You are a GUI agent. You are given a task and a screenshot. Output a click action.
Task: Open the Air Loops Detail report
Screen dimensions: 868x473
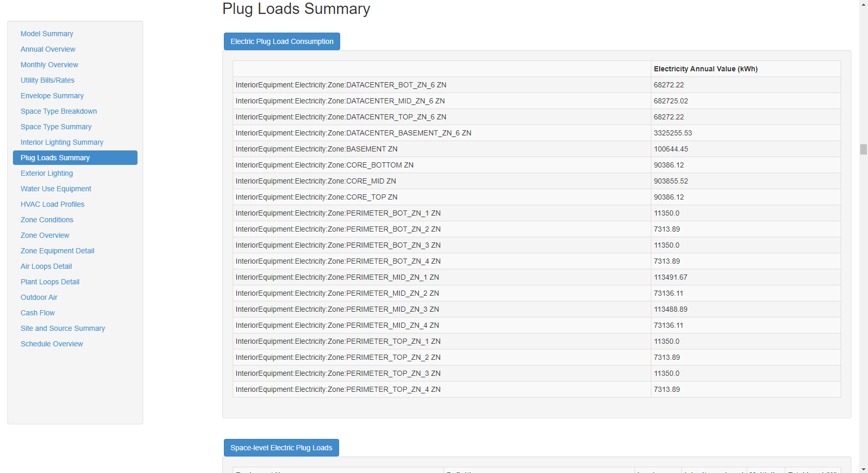[x=46, y=266]
